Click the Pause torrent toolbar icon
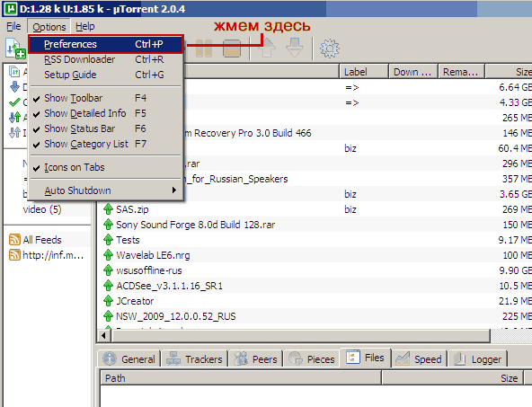This screenshot has width=532, height=407. click(x=204, y=48)
